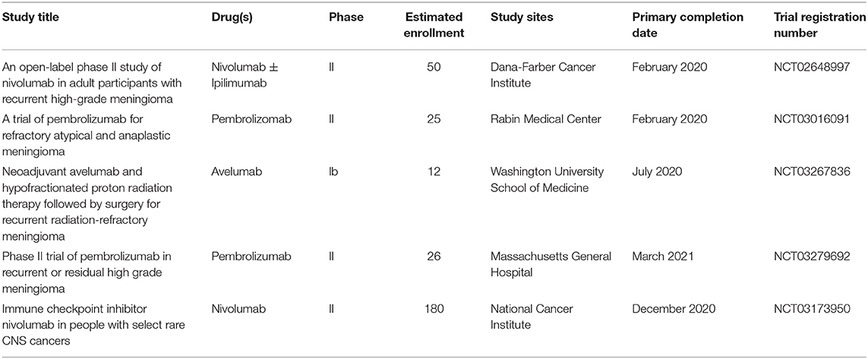Click the Massachusetts General Hospital cell

[x=551, y=264]
